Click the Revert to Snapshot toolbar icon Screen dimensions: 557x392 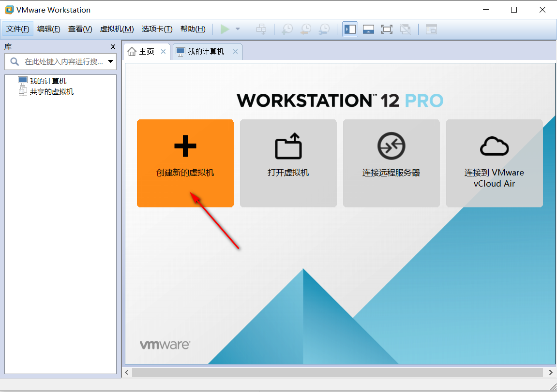coord(305,29)
